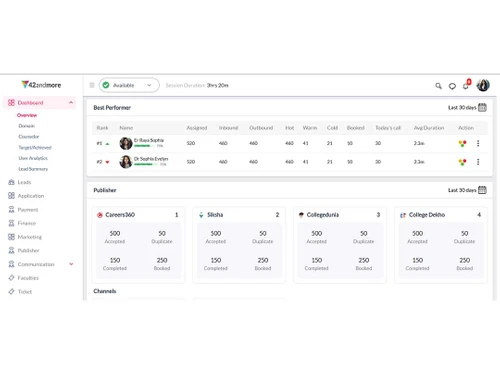Open the Collegedunia publisher card
The width and height of the screenshot is (500, 375).
pyautogui.click(x=340, y=245)
